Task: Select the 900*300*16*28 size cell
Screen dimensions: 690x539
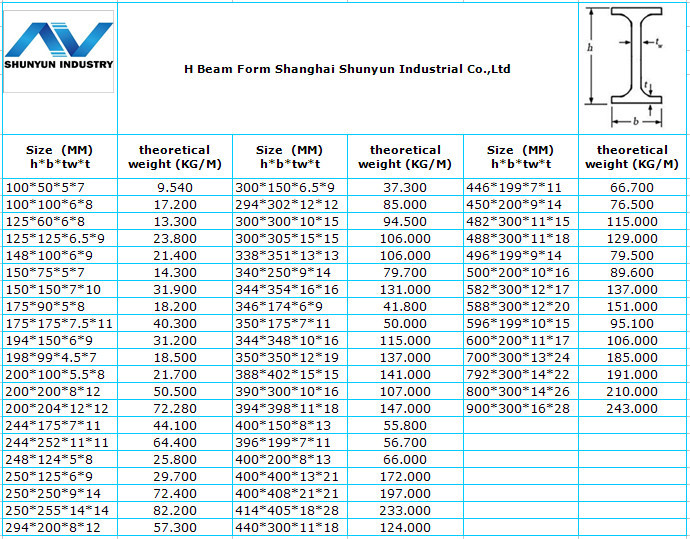Action: 516,408
